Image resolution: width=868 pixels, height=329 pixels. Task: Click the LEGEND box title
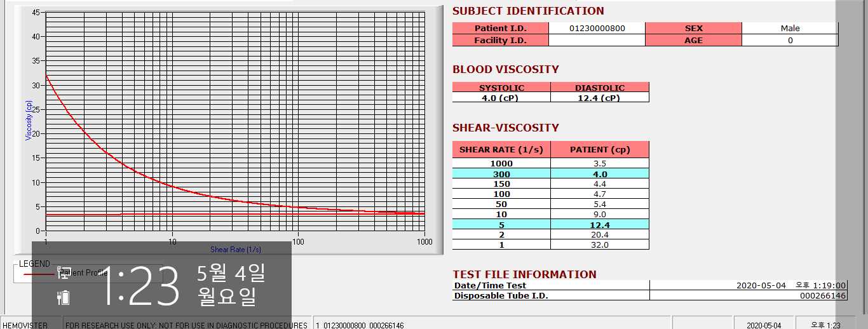point(34,264)
